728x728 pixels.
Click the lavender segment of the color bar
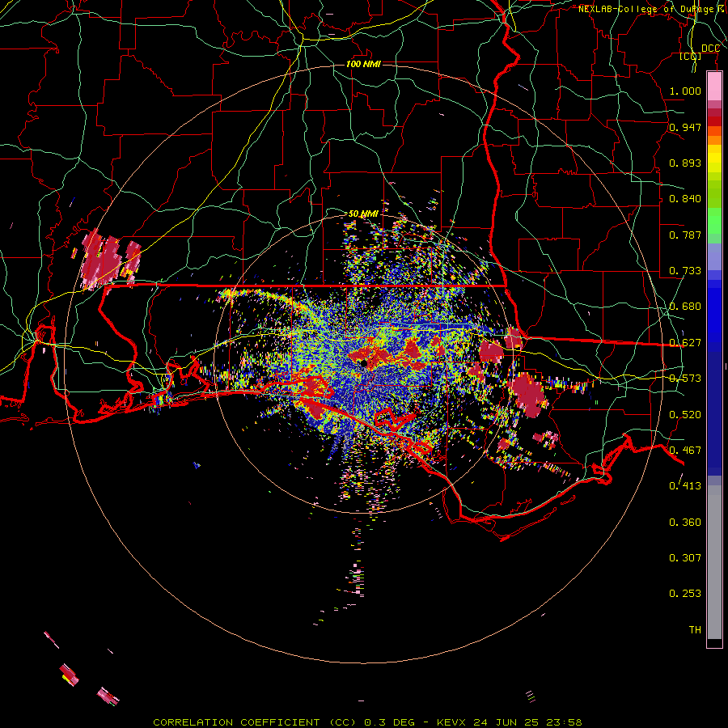(x=714, y=257)
